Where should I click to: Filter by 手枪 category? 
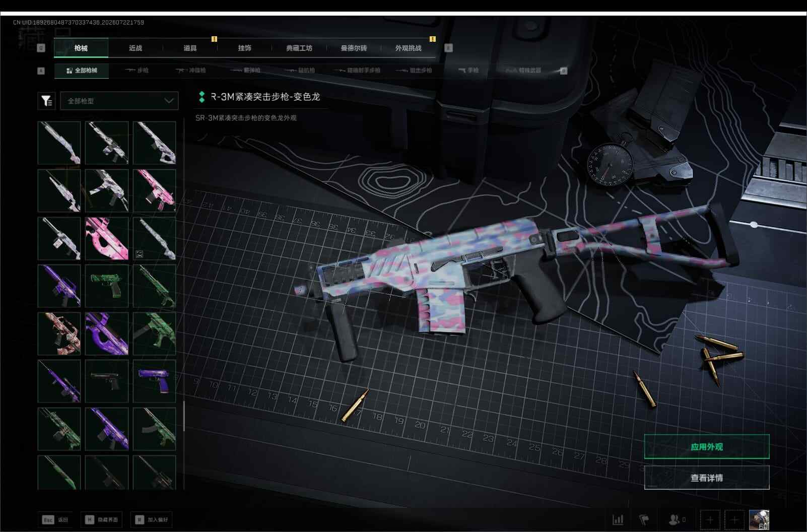point(468,71)
